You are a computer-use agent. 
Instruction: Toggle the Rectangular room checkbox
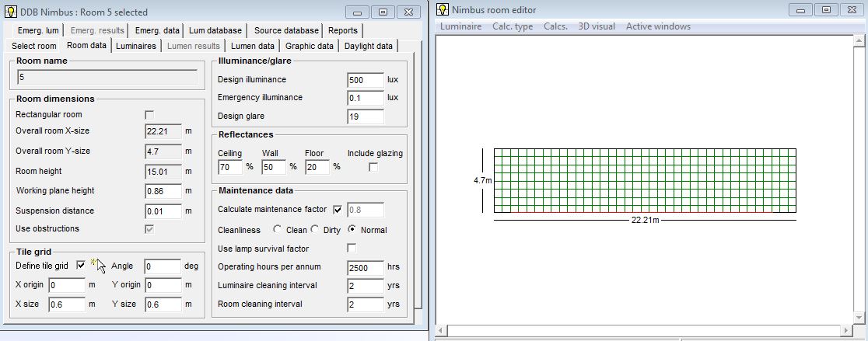[x=149, y=114]
